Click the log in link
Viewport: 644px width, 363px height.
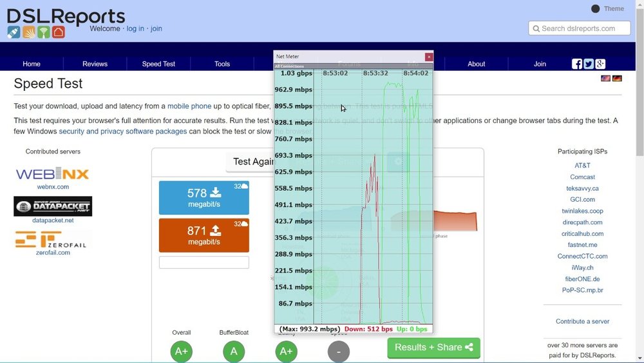135,28
